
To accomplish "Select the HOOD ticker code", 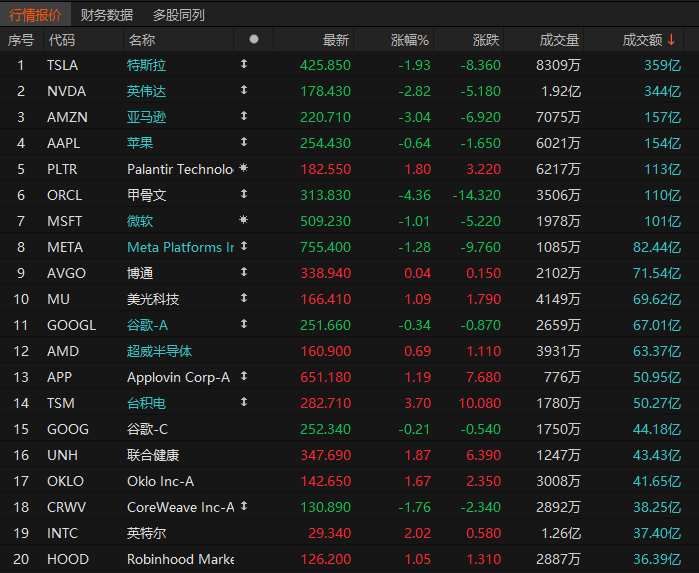I will click(68, 559).
